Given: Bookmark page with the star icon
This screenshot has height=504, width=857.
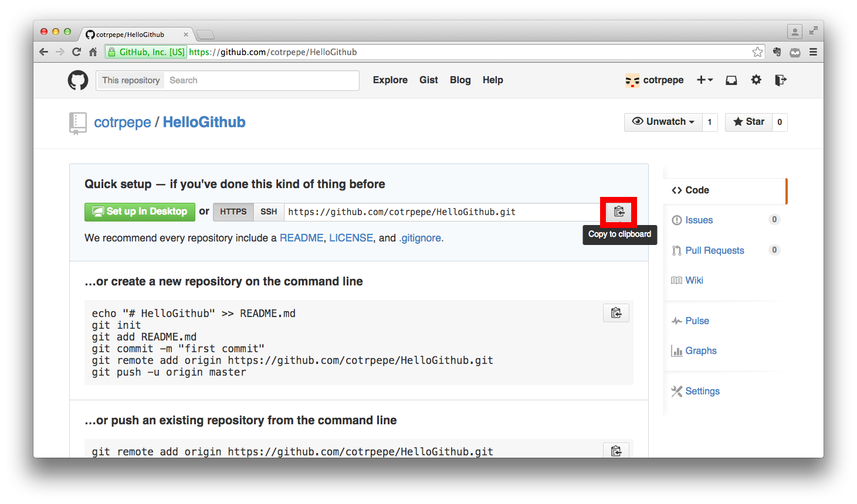Looking at the screenshot, I should 757,52.
